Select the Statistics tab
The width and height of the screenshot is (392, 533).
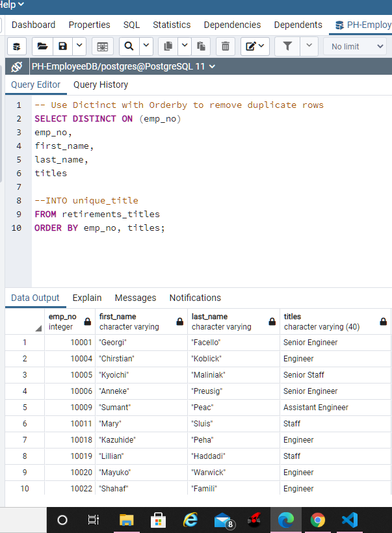tap(172, 25)
